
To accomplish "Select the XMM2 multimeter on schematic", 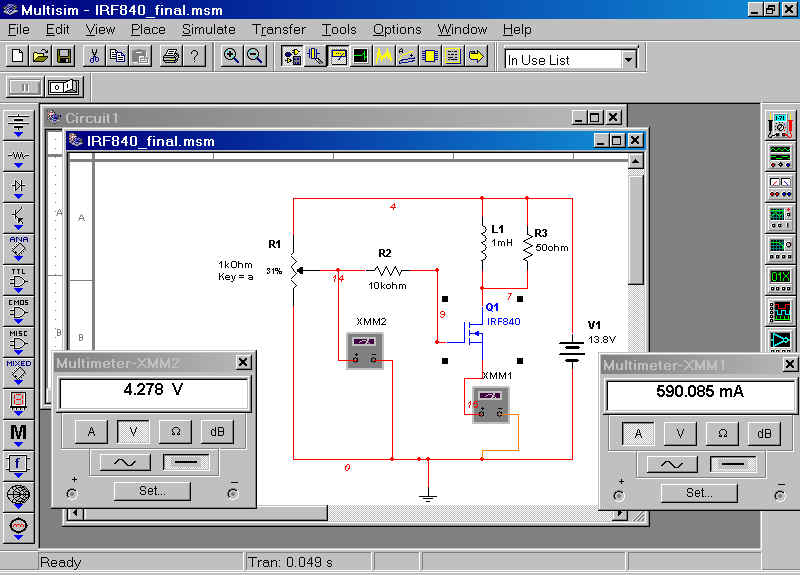I will tap(365, 351).
